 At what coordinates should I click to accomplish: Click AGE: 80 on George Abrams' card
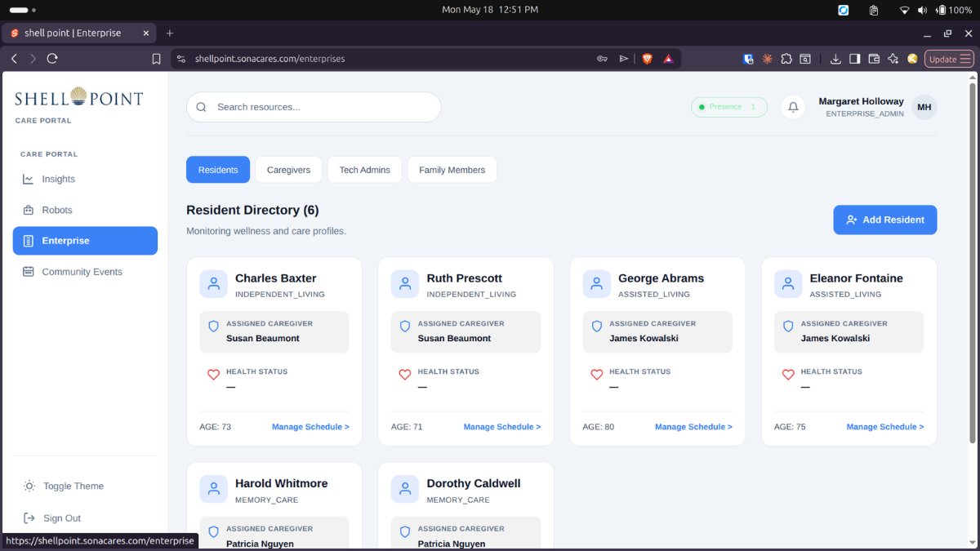click(x=599, y=427)
